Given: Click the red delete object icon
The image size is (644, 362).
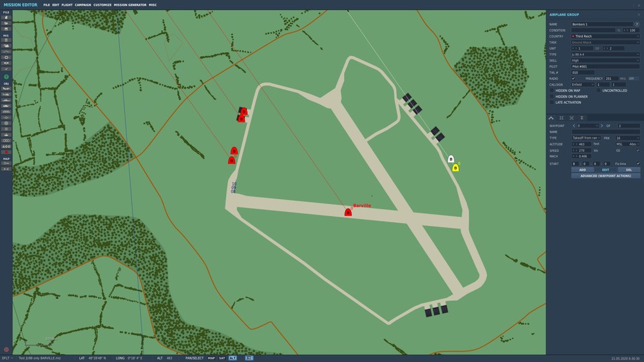Looking at the screenshot, I should click(x=6, y=152).
